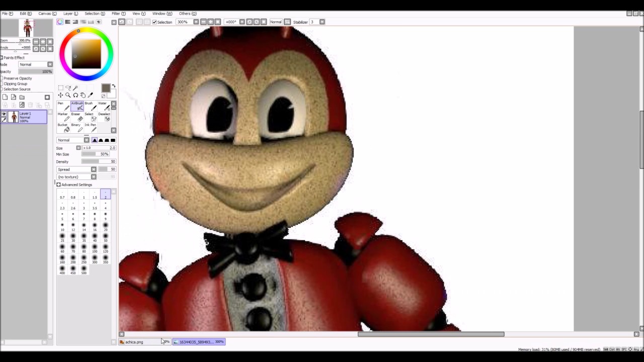Enable Preserve Opacity checkbox
This screenshot has height=362, width=644.
pyautogui.click(x=2, y=78)
